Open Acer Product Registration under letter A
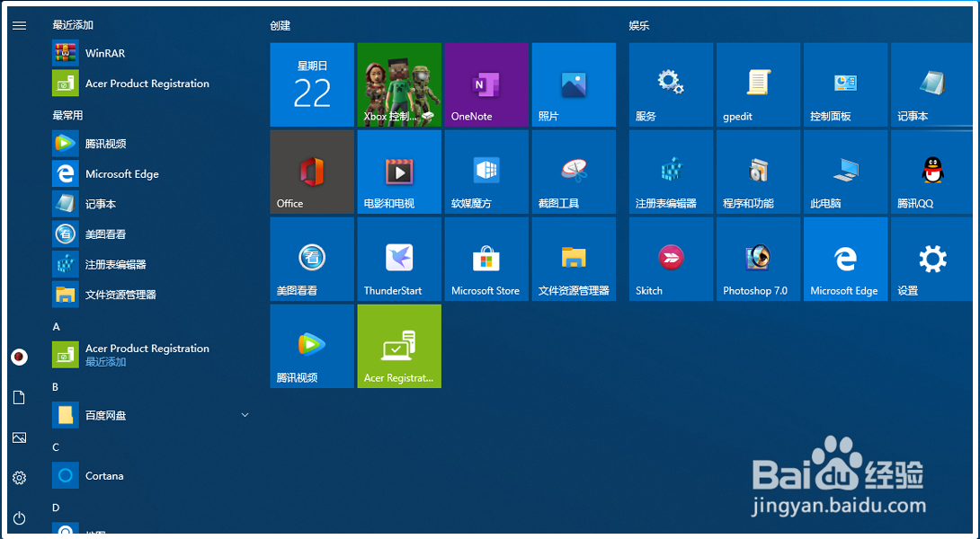980x539 pixels. (151, 355)
